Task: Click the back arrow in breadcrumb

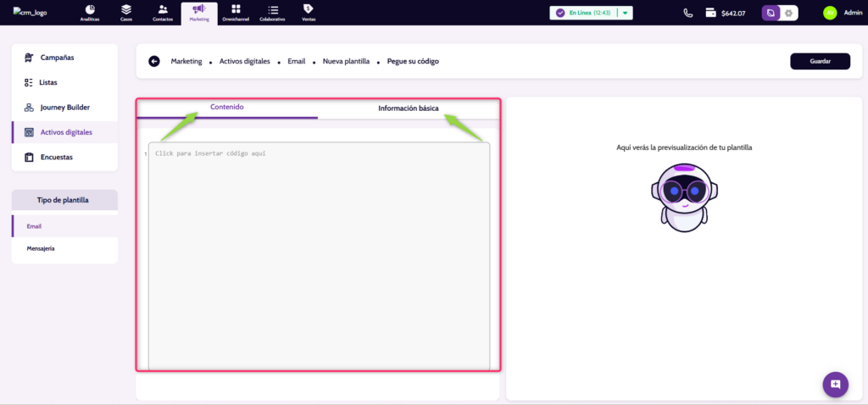Action: click(154, 61)
